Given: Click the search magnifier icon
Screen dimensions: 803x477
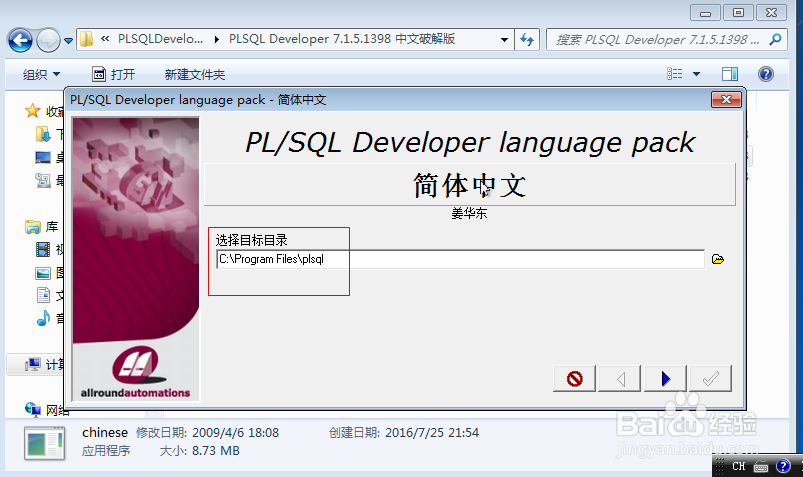Looking at the screenshot, I should pyautogui.click(x=775, y=39).
